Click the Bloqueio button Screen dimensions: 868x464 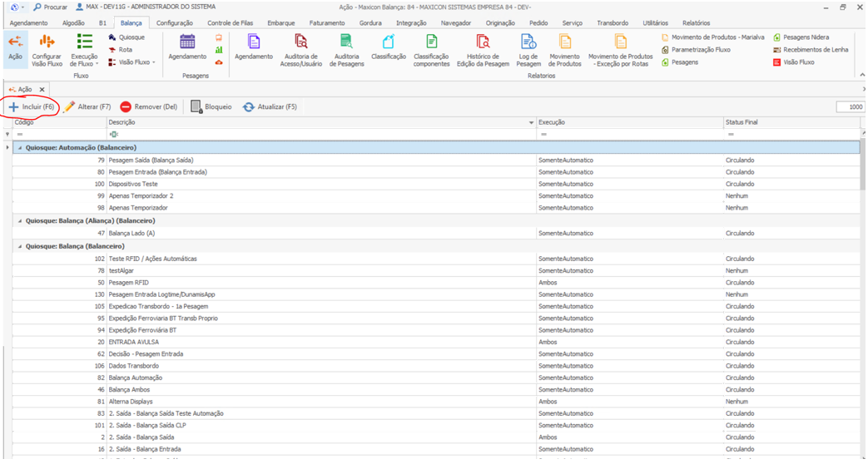pos(211,106)
